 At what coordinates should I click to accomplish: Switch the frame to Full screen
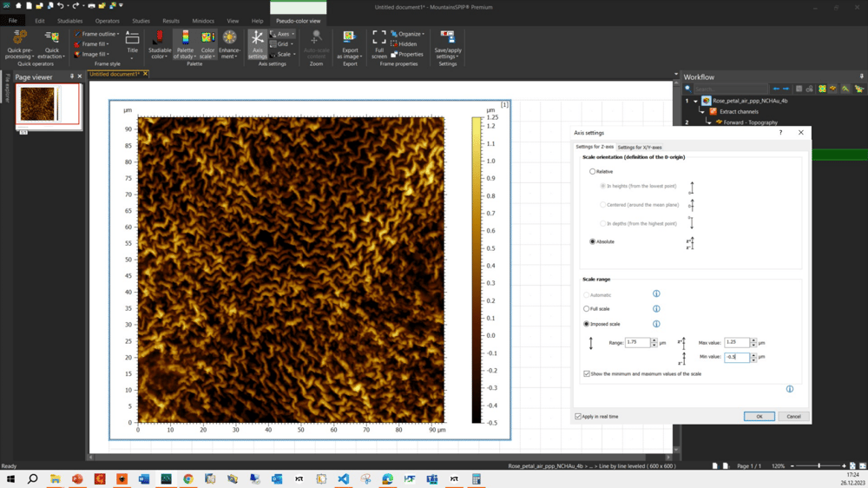(379, 44)
